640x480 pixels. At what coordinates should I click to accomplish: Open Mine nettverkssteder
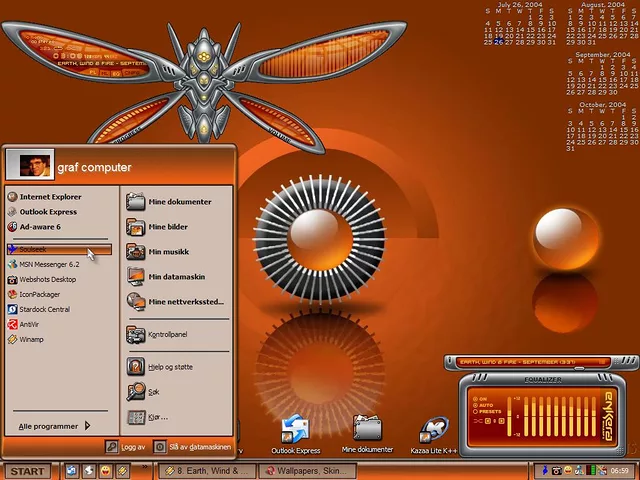pos(175,302)
